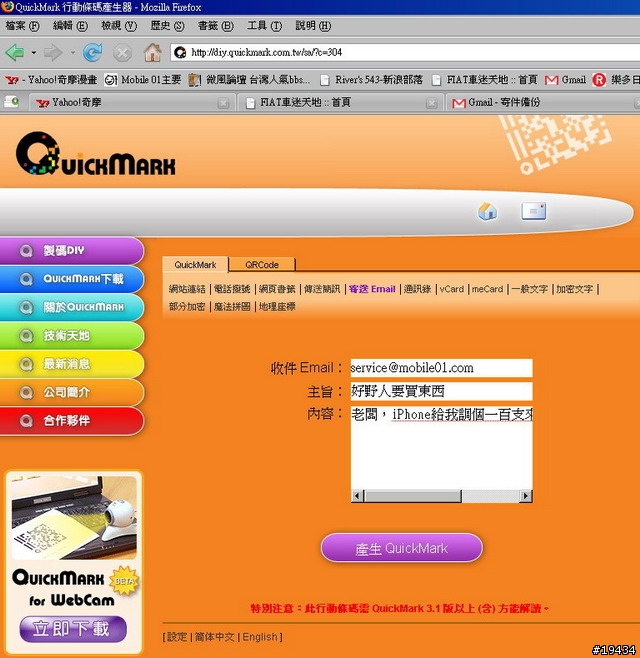Open the browser home icon
Screen dimensions: 640x658
[152, 53]
